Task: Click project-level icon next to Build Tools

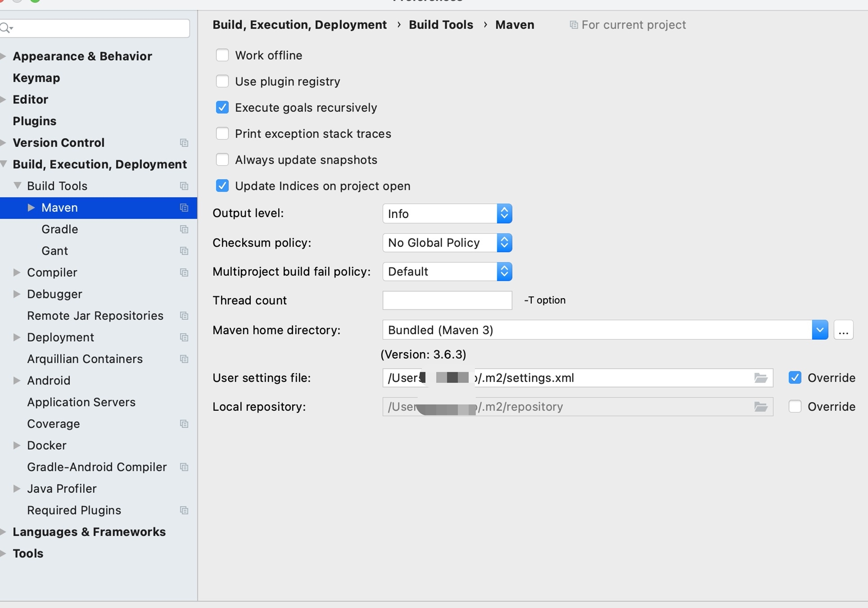Action: click(x=184, y=186)
